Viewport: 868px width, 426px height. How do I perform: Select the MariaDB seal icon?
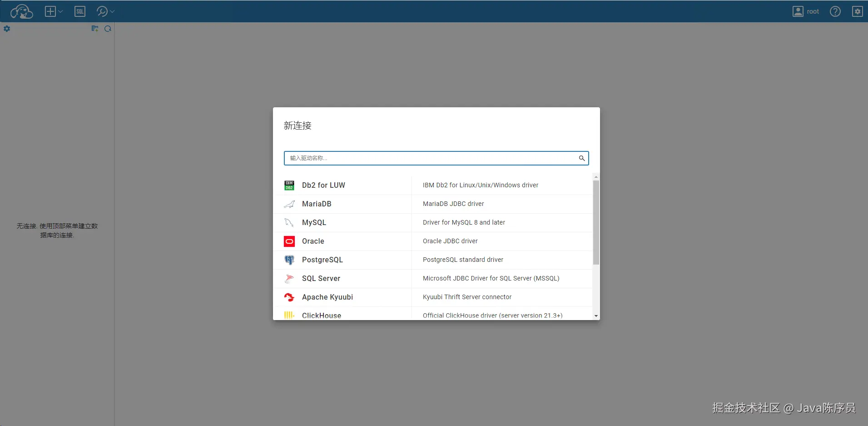point(289,204)
